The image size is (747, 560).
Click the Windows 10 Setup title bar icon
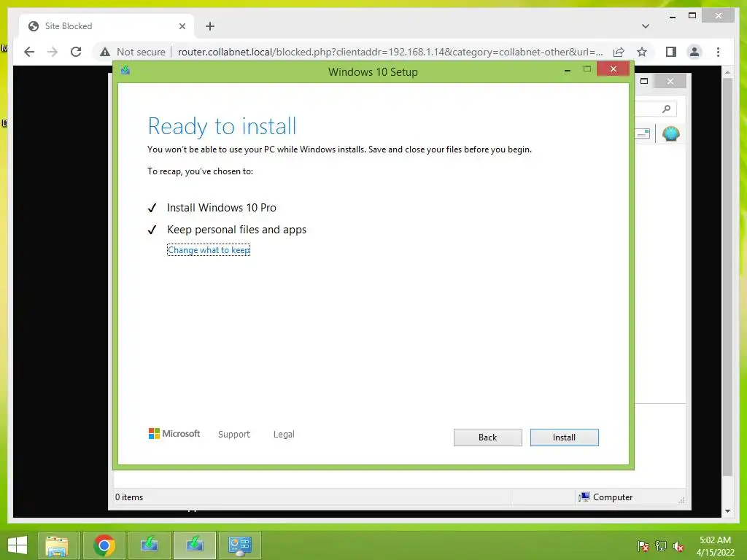125,71
